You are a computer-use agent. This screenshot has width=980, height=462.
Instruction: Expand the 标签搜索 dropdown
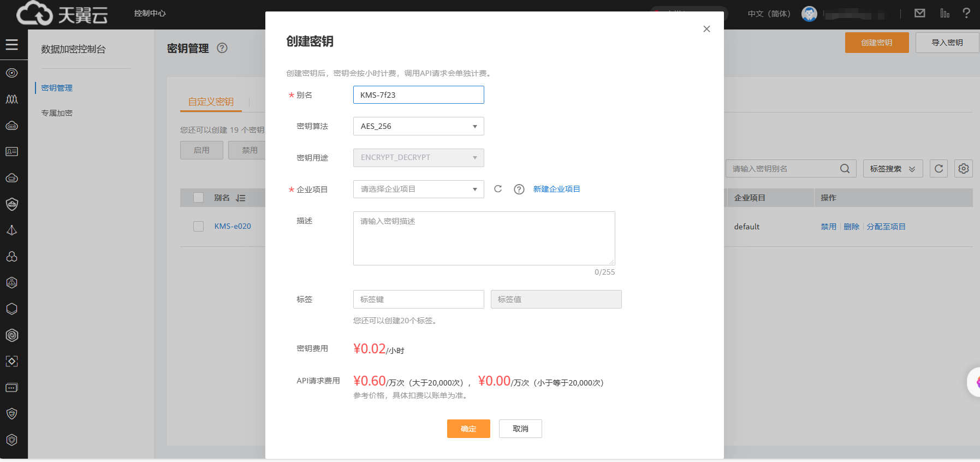point(893,169)
